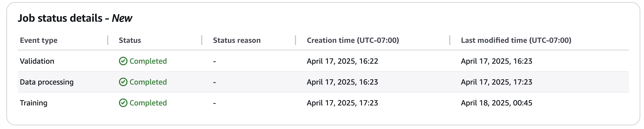Image resolution: width=644 pixels, height=129 pixels.
Task: Click the Data processing completed check icon
Action: tap(123, 82)
